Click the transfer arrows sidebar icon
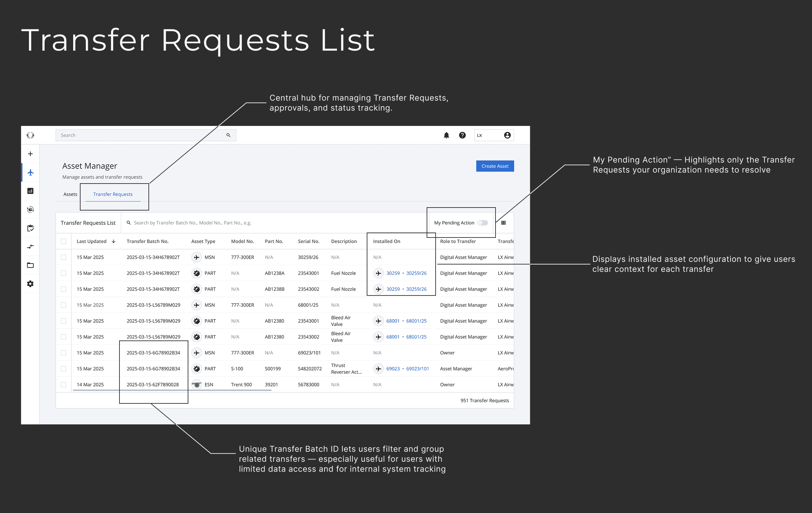 pos(30,247)
